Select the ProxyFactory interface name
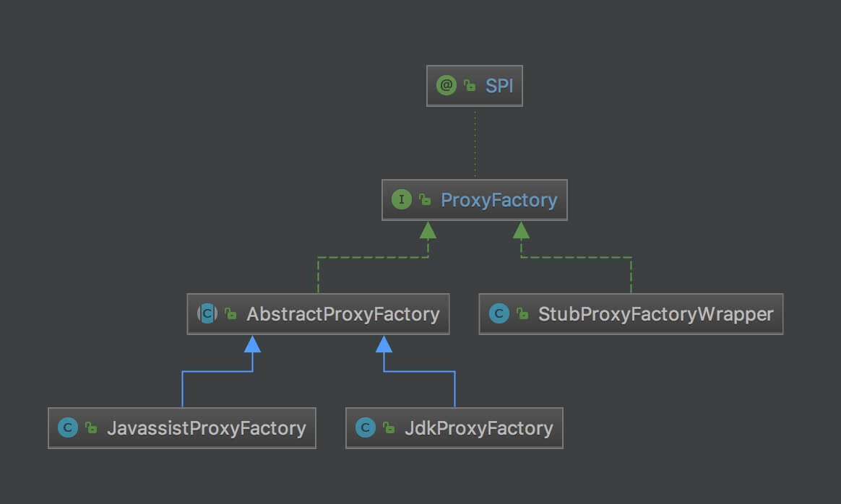The width and height of the screenshot is (841, 504). pos(499,200)
